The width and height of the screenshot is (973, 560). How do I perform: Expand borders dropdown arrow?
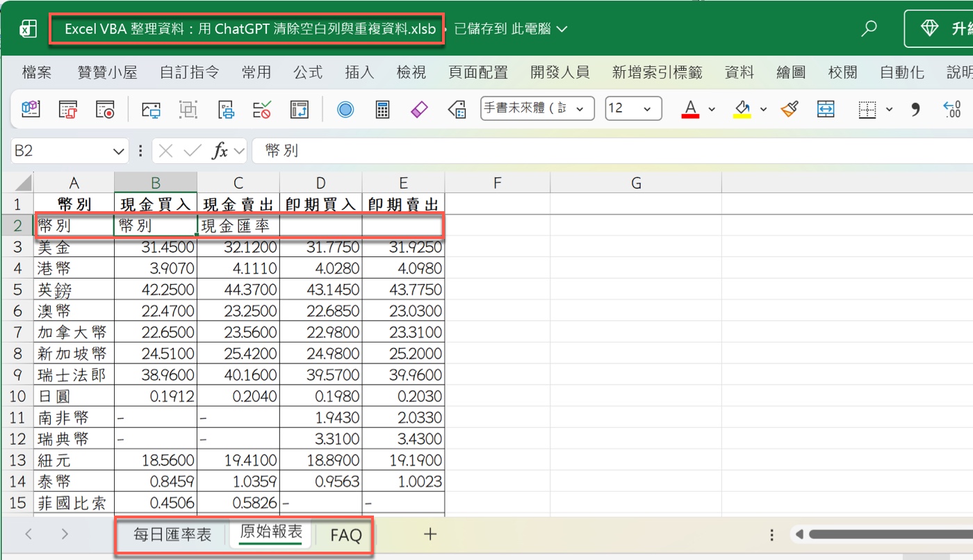(x=889, y=110)
